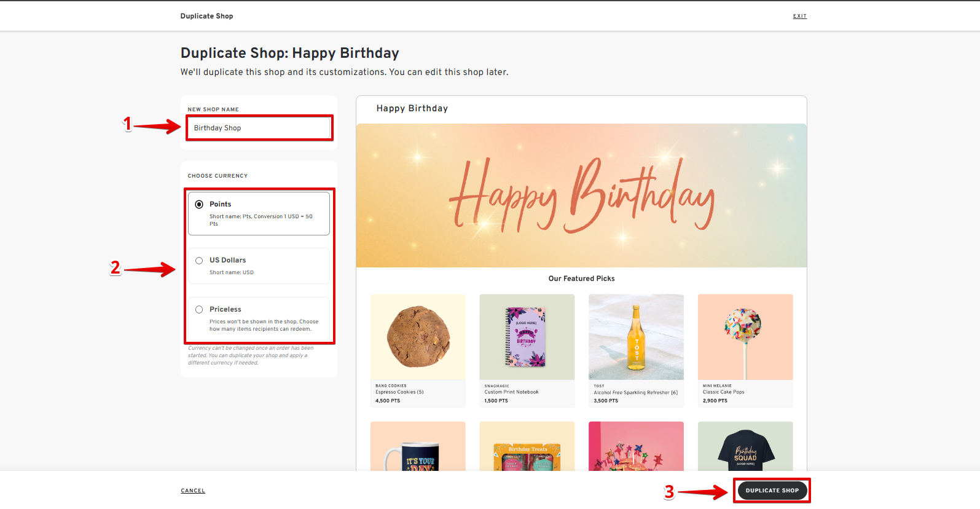
Task: Click the Our Featured Picks heading
Action: (581, 278)
